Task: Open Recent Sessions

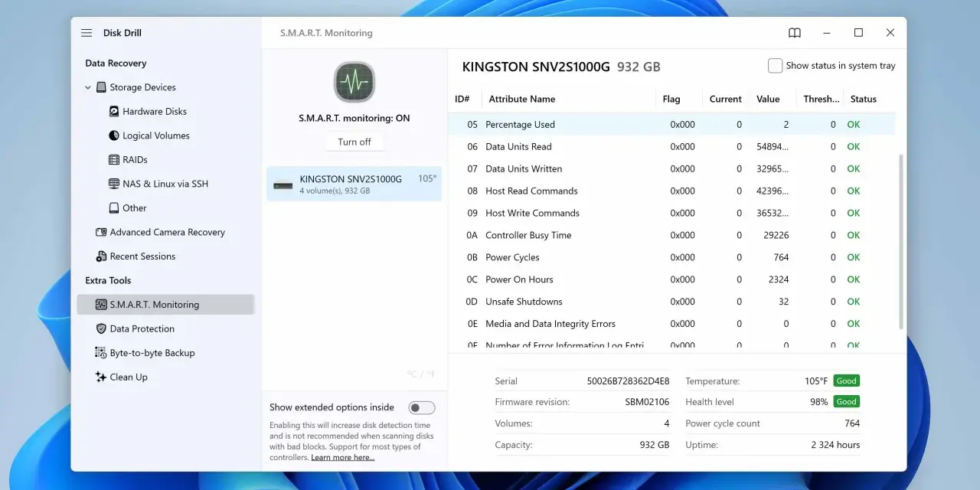Action: tap(142, 256)
